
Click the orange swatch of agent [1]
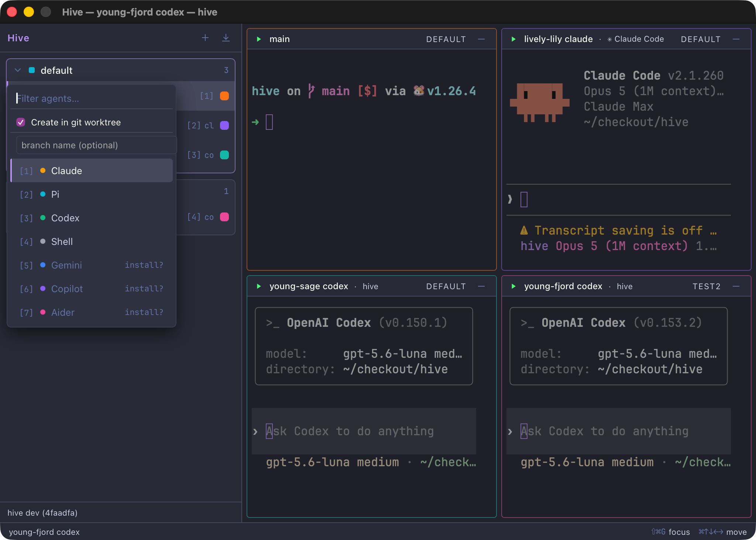[x=224, y=96]
